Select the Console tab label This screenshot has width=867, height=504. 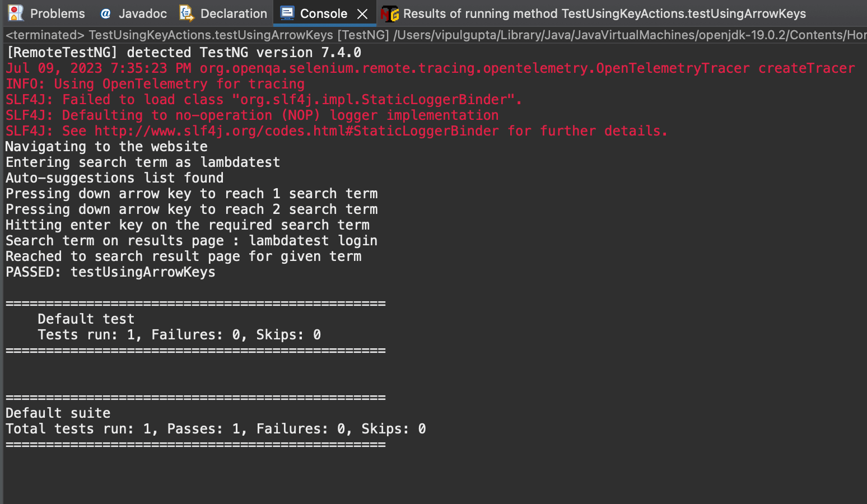click(x=323, y=13)
